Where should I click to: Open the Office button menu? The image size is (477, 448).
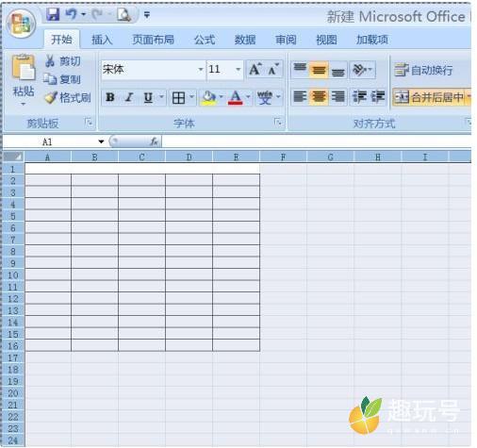pos(22,24)
